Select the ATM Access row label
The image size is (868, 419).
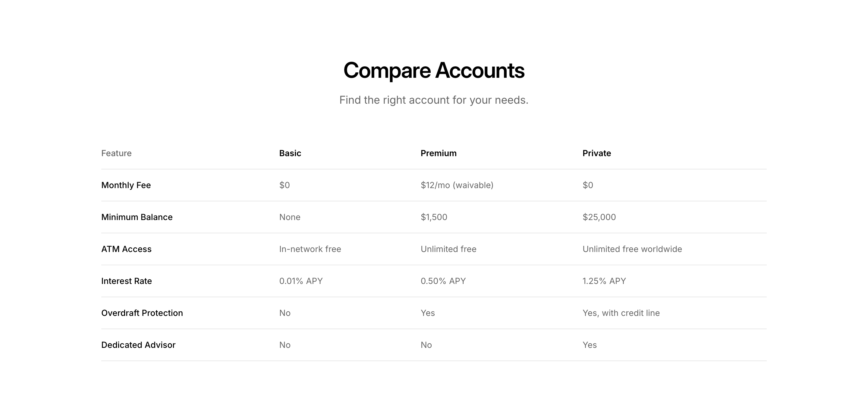tap(126, 249)
